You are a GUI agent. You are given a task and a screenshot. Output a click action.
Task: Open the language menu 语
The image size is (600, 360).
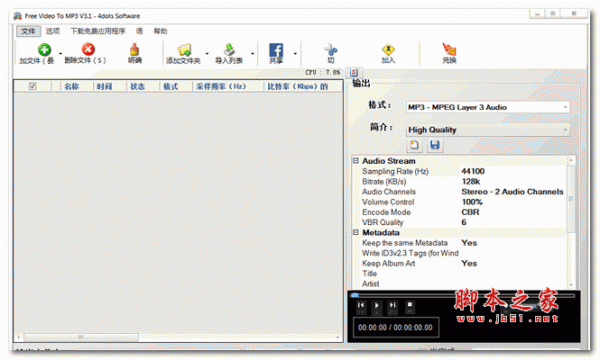[139, 31]
